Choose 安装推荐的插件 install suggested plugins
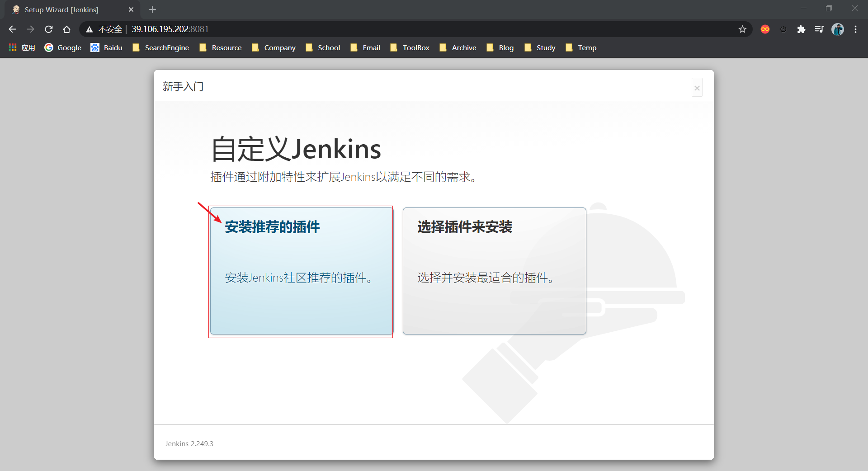The width and height of the screenshot is (868, 471). point(302,271)
